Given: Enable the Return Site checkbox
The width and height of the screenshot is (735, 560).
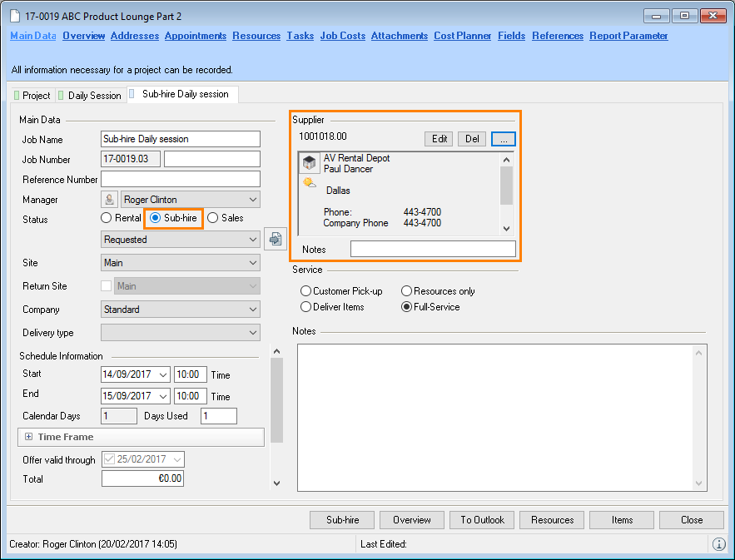Looking at the screenshot, I should pyautogui.click(x=106, y=286).
